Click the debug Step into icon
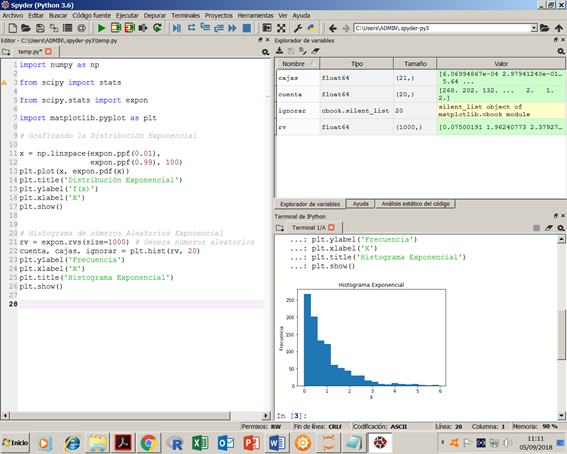 click(x=205, y=27)
